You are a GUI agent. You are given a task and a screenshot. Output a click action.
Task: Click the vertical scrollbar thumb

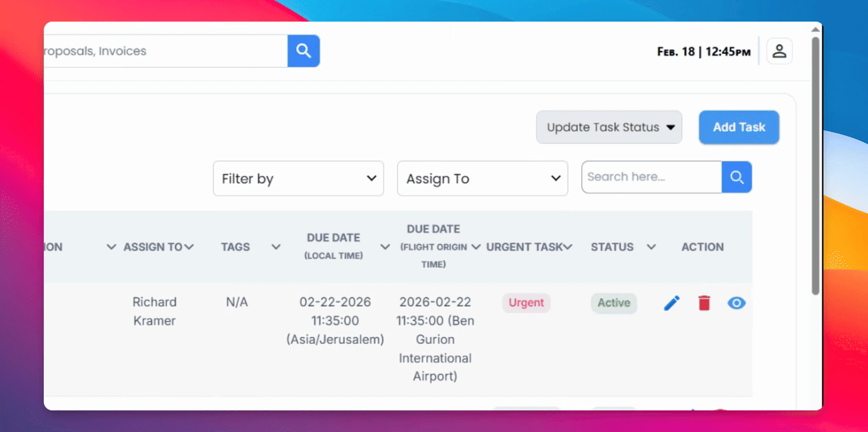click(x=815, y=165)
